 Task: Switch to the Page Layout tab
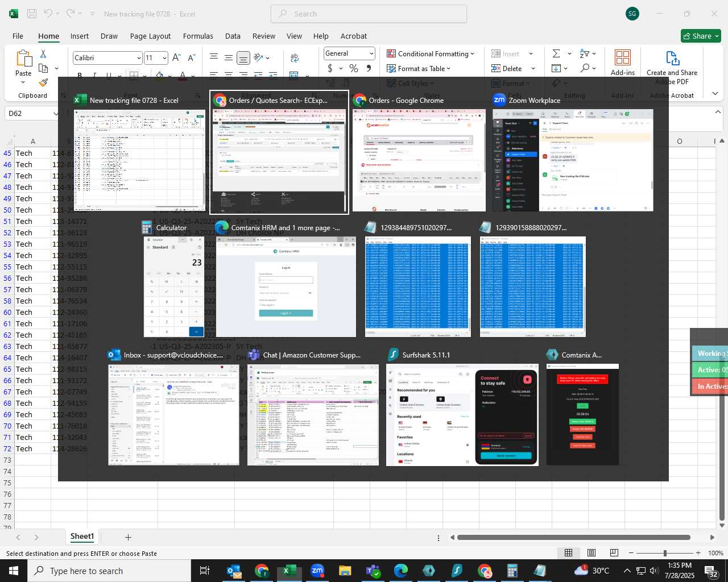[150, 36]
